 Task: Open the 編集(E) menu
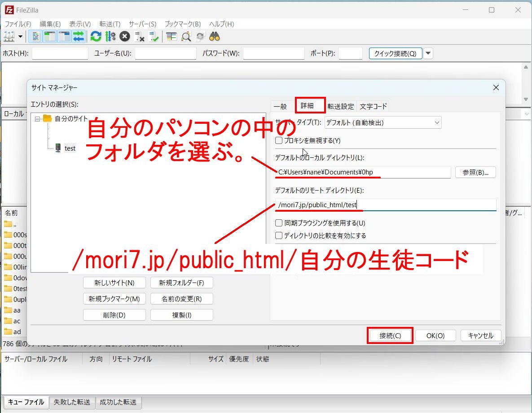[50, 24]
